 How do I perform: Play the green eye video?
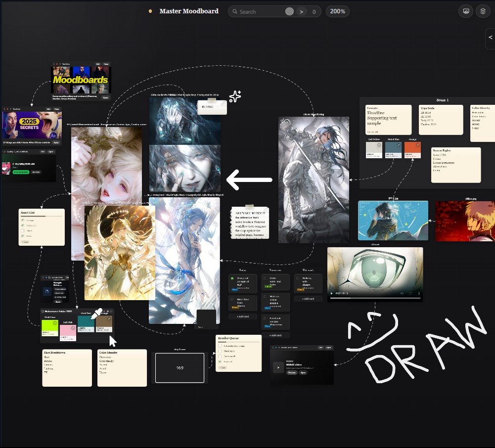331,293
